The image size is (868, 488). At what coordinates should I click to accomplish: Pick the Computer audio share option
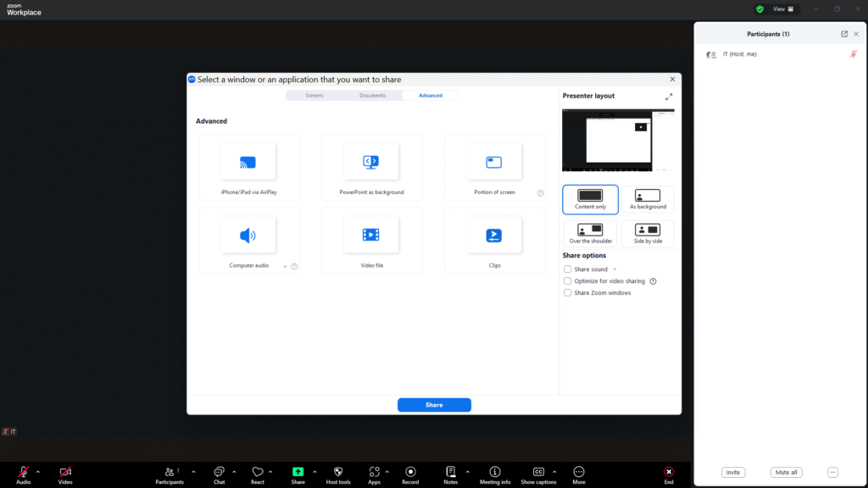248,241
